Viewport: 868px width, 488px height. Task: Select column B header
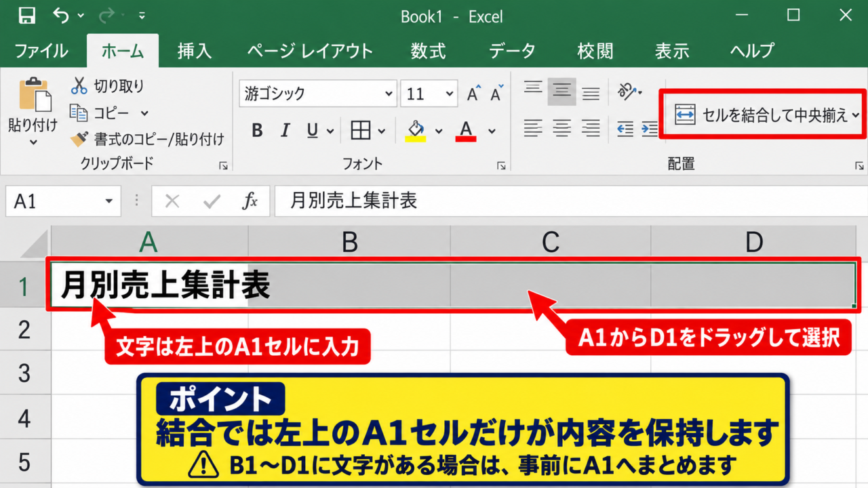click(349, 242)
